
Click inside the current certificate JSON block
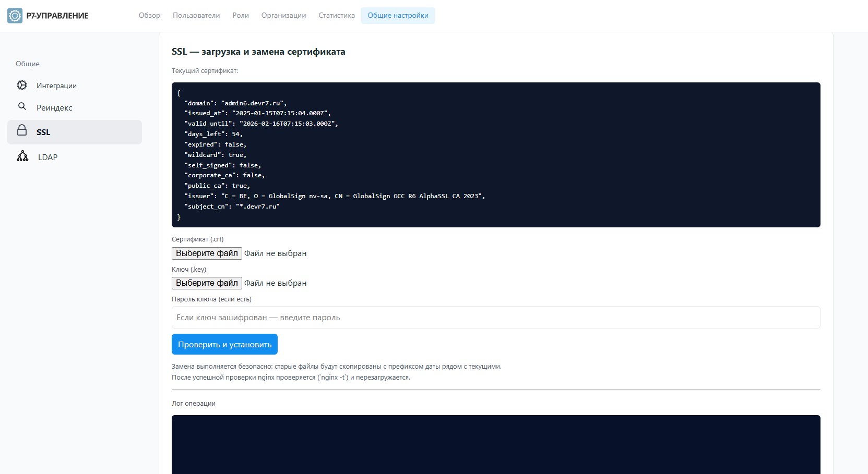pos(495,154)
